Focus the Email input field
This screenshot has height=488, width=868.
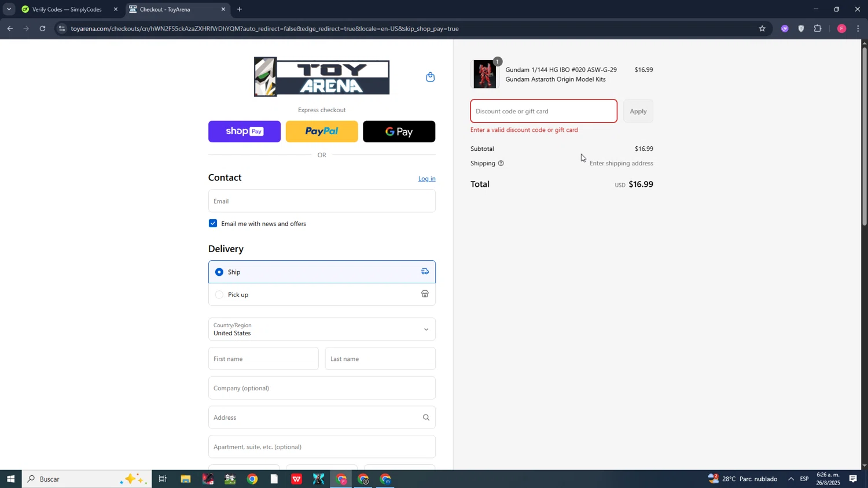322,201
